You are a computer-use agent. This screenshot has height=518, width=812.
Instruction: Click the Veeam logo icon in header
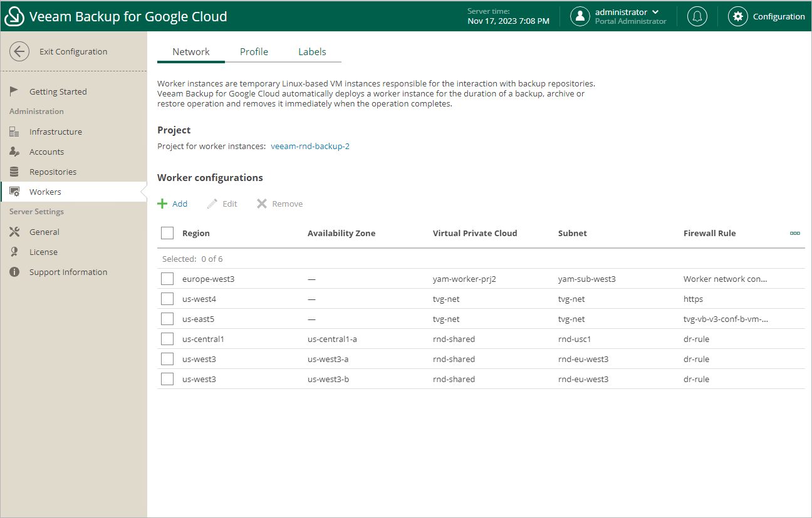(14, 17)
